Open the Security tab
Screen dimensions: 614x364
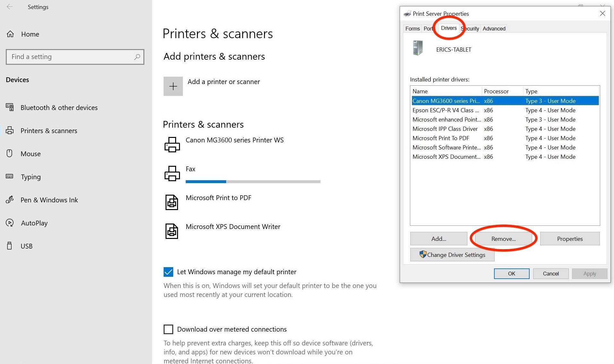coord(470,29)
